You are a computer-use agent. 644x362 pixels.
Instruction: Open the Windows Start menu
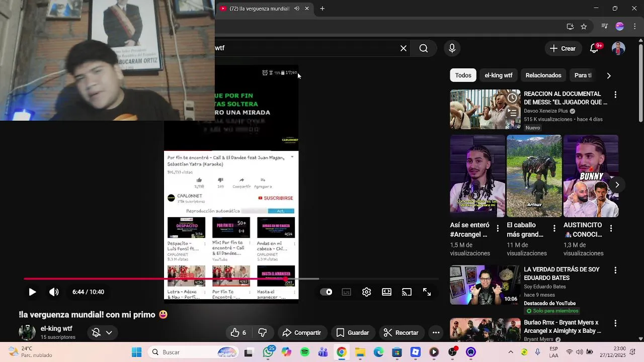coord(136,352)
